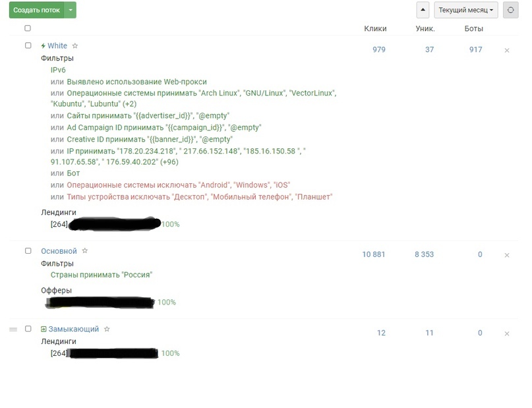Click the Типы устройства исключать filter
This screenshot has width=532, height=408.
click(200, 197)
